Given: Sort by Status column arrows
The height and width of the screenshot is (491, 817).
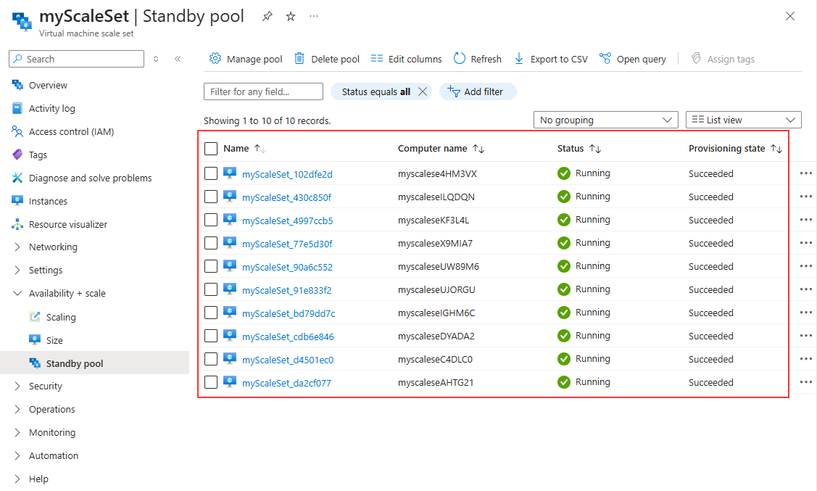Looking at the screenshot, I should point(595,149).
